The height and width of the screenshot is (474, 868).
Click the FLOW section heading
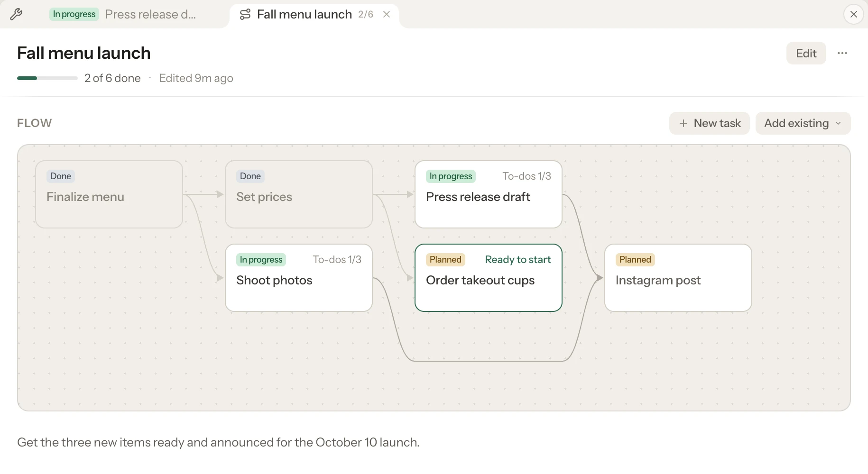(x=35, y=123)
